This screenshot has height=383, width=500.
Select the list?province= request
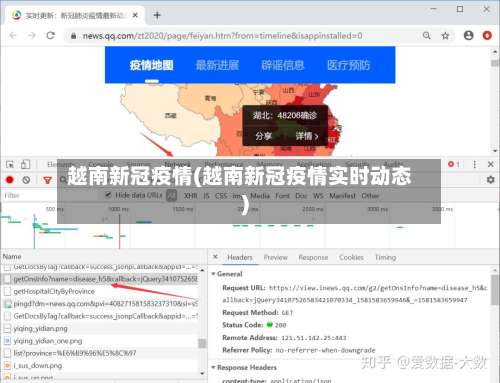coord(100,353)
